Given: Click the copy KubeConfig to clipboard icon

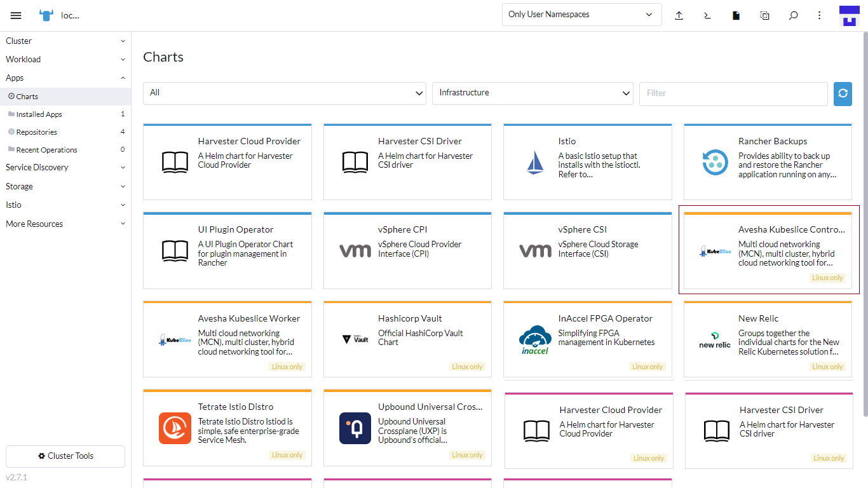Looking at the screenshot, I should pyautogui.click(x=764, y=15).
